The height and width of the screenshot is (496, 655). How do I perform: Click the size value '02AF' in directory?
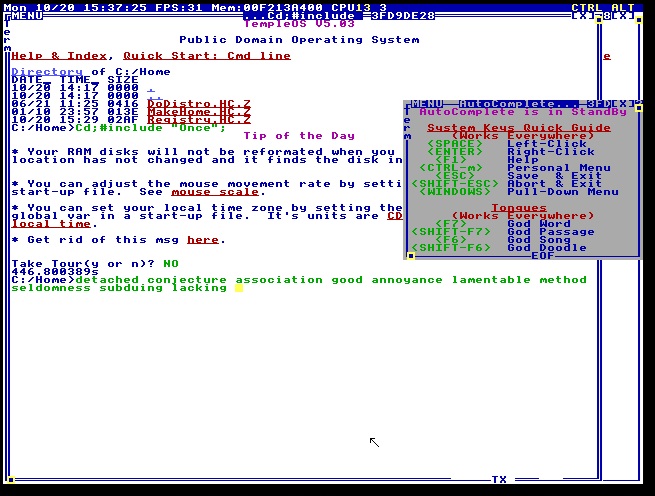[x=123, y=120]
